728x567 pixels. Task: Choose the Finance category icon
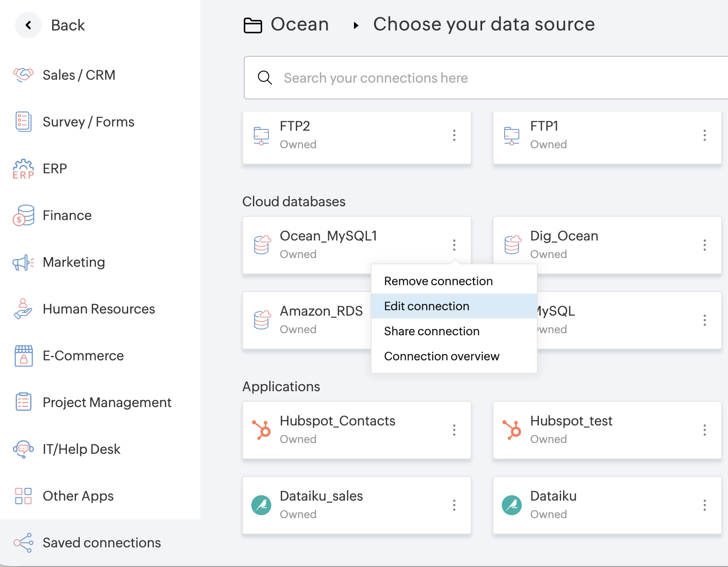[x=23, y=215]
